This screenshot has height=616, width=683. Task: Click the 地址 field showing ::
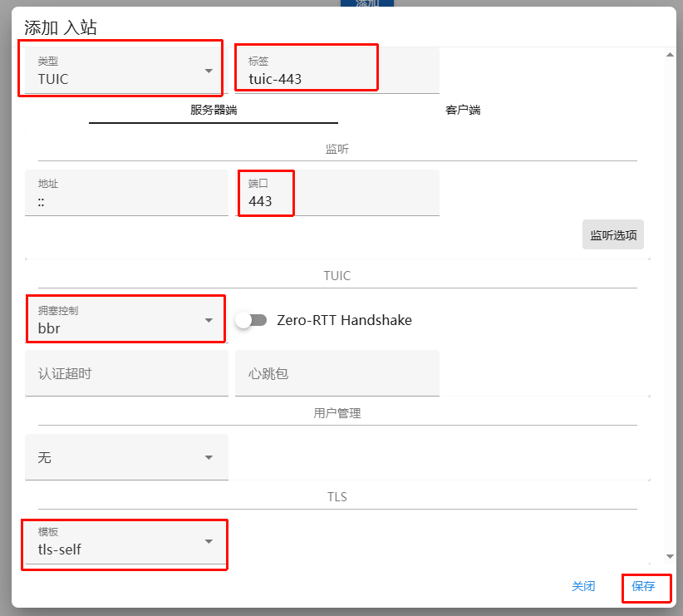pos(126,193)
